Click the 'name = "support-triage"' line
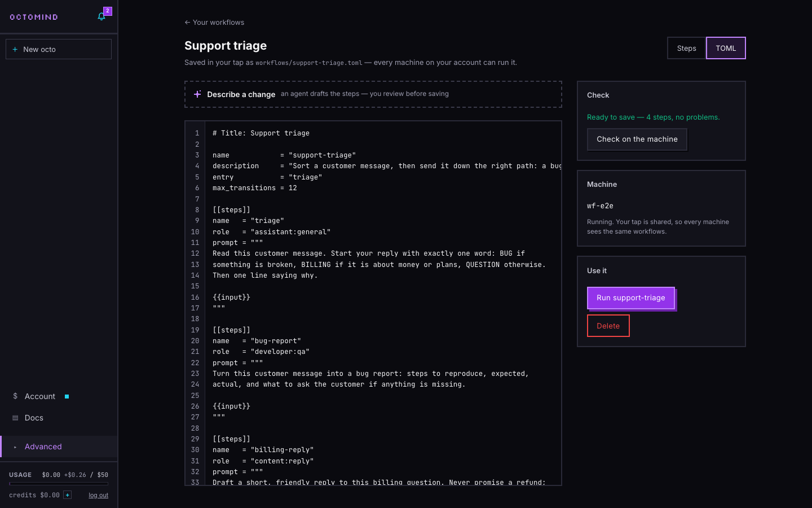This screenshot has height=508, width=812. 284,155
